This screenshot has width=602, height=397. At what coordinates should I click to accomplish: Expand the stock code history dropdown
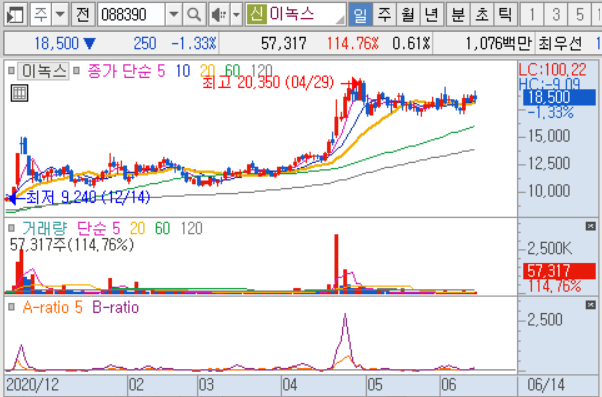point(174,15)
